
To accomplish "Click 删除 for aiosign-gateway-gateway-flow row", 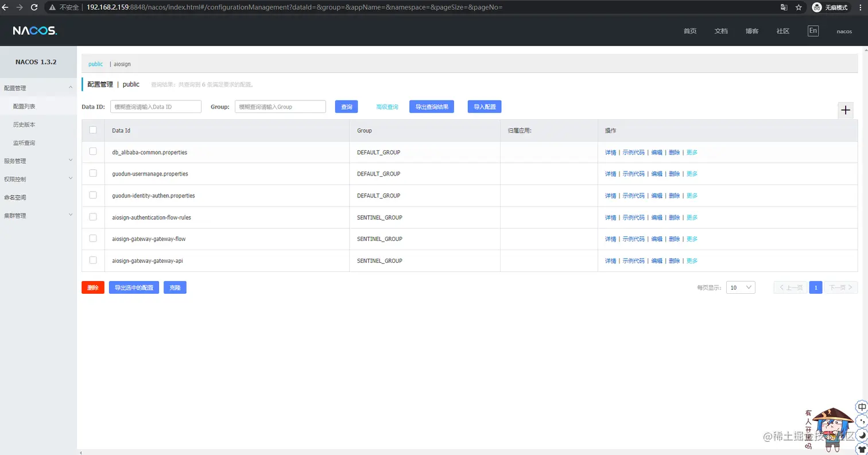I will [674, 239].
